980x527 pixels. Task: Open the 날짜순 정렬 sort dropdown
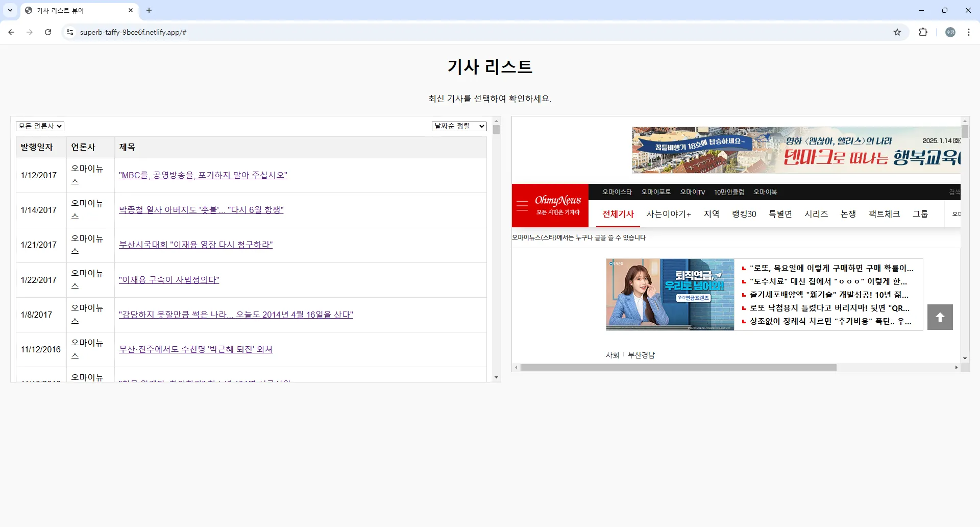[x=459, y=126]
